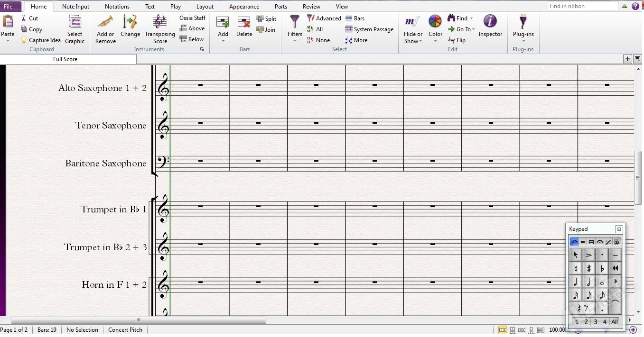The width and height of the screenshot is (644, 337).
Task: Click the Change instrument icon
Action: 130,22
